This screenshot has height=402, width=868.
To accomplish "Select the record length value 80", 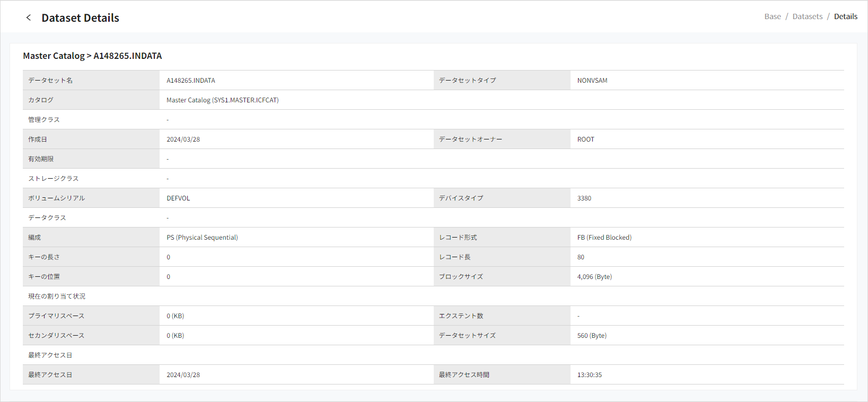I will (x=581, y=257).
